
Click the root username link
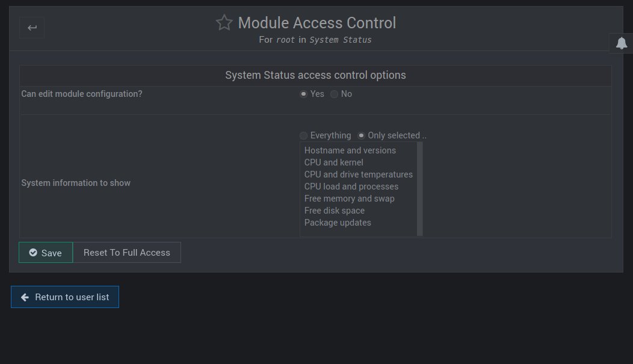click(x=285, y=40)
